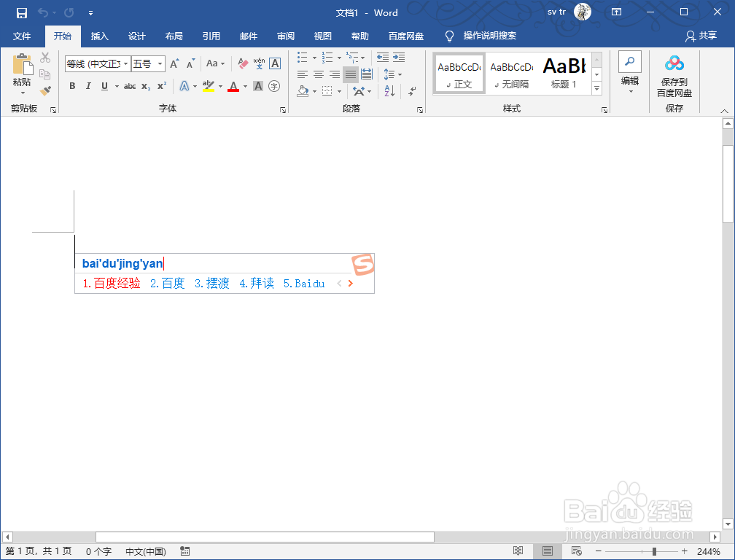Screen dimensions: 735x560
Task: Toggle character shading A button
Action: (258, 86)
